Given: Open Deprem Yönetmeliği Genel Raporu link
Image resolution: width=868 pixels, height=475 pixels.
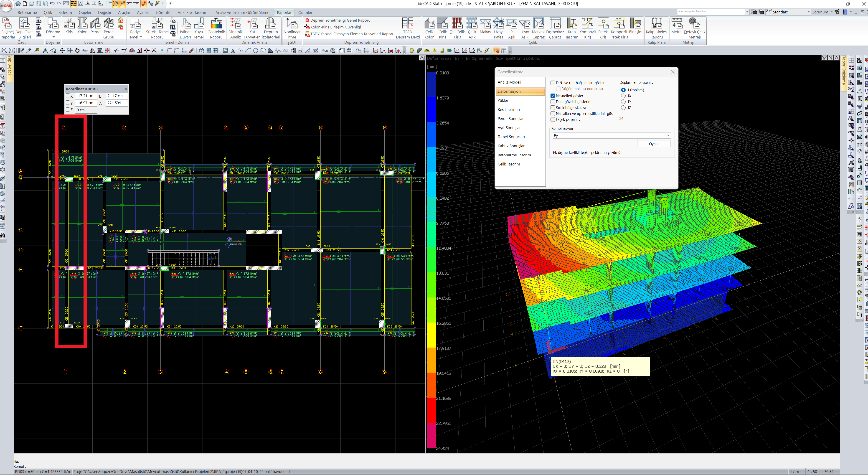Looking at the screenshot, I should coord(340,20).
